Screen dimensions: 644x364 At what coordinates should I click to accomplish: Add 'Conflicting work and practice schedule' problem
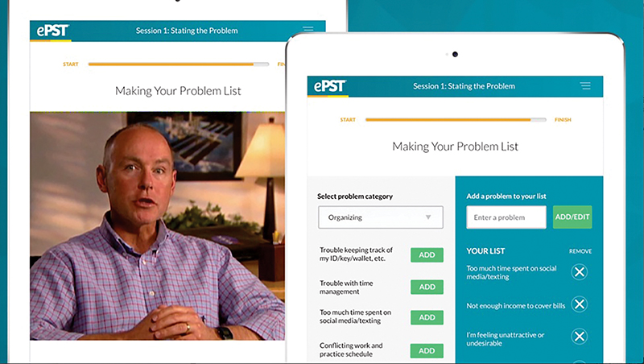[427, 350]
